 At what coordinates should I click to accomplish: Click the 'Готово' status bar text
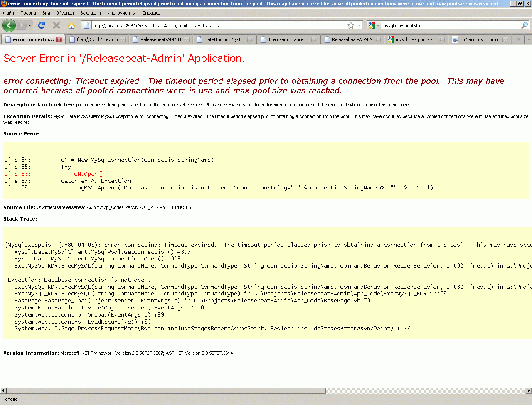10,399
